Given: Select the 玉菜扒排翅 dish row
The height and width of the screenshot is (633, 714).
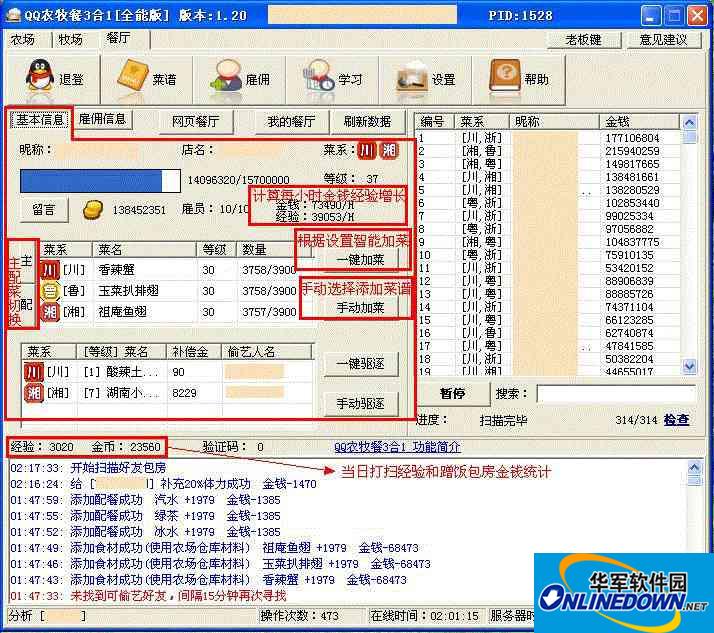Looking at the screenshot, I should pyautogui.click(x=168, y=291).
